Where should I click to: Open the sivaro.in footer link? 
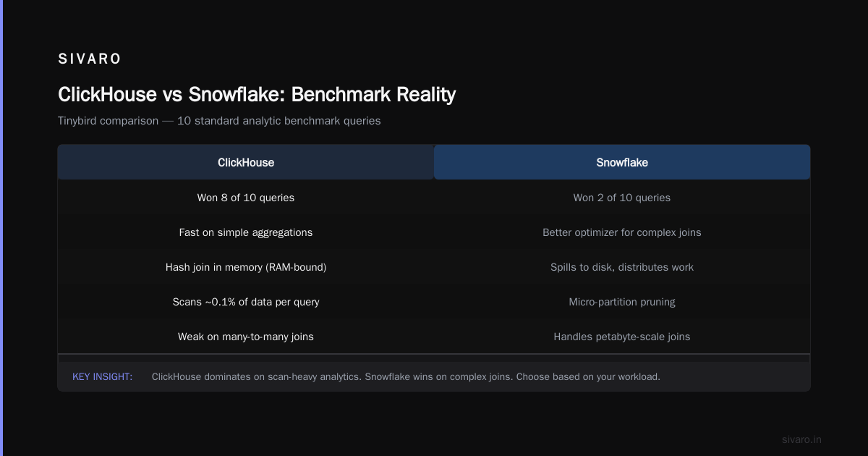[801, 439]
